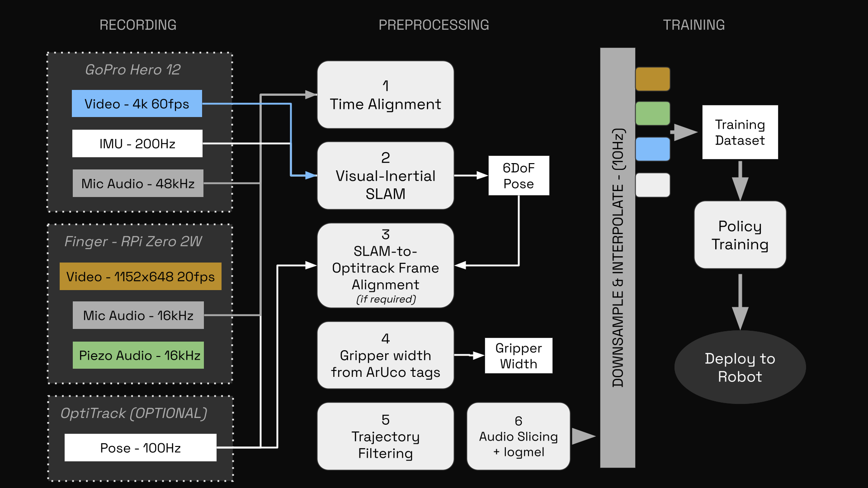The height and width of the screenshot is (488, 868).
Task: Click the Trajectory Filtering step
Action: tap(386, 436)
